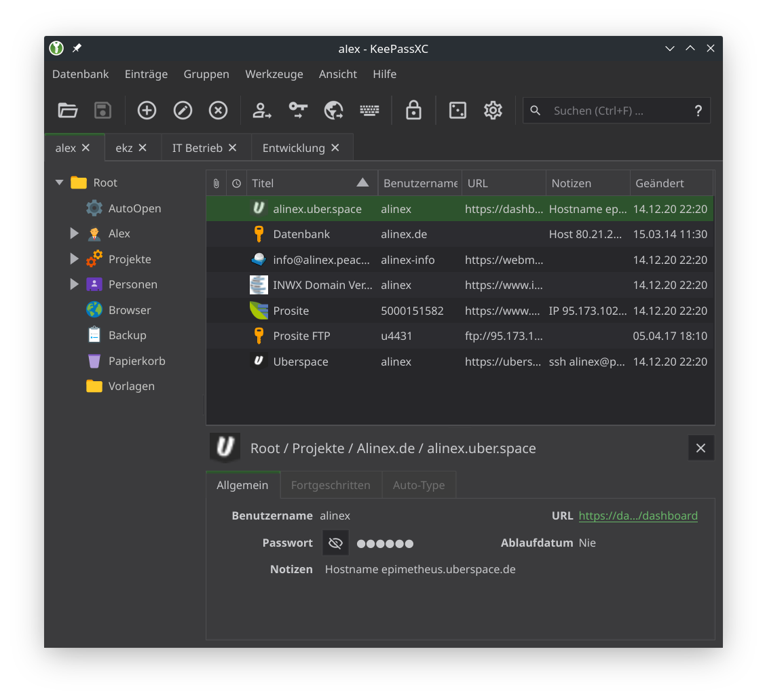Open settings via the gear icon
The image size is (767, 700).
pos(493,111)
